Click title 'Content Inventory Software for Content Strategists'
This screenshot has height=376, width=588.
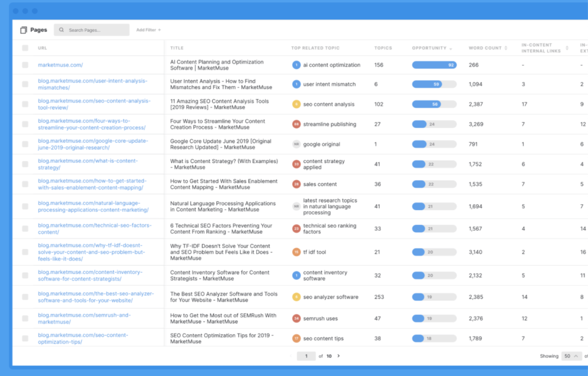click(x=220, y=276)
